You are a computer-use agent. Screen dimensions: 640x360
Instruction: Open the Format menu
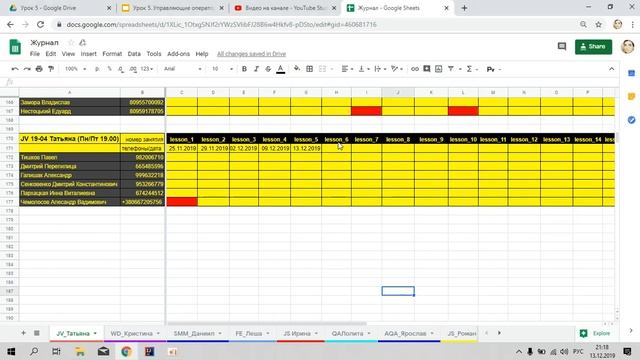click(x=112, y=54)
